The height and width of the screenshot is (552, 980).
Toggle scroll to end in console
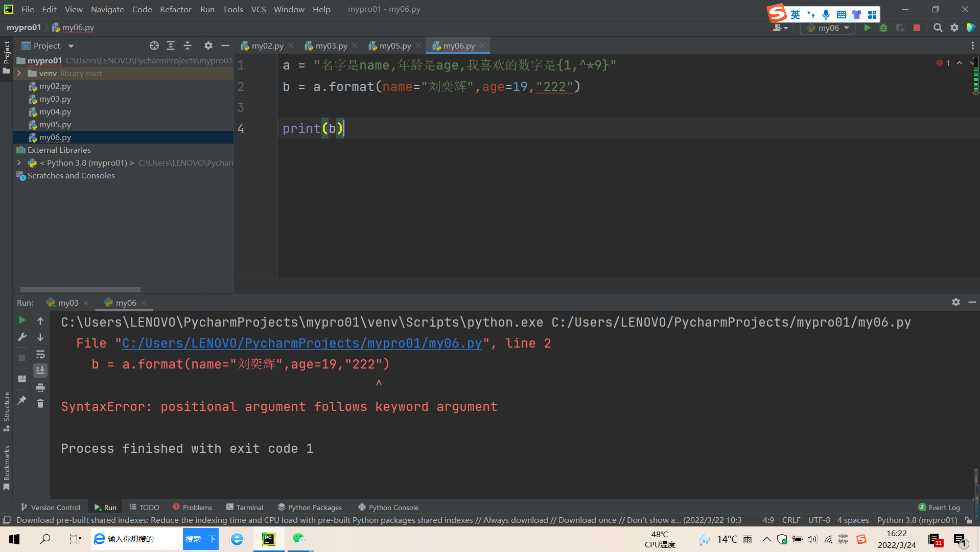click(40, 371)
